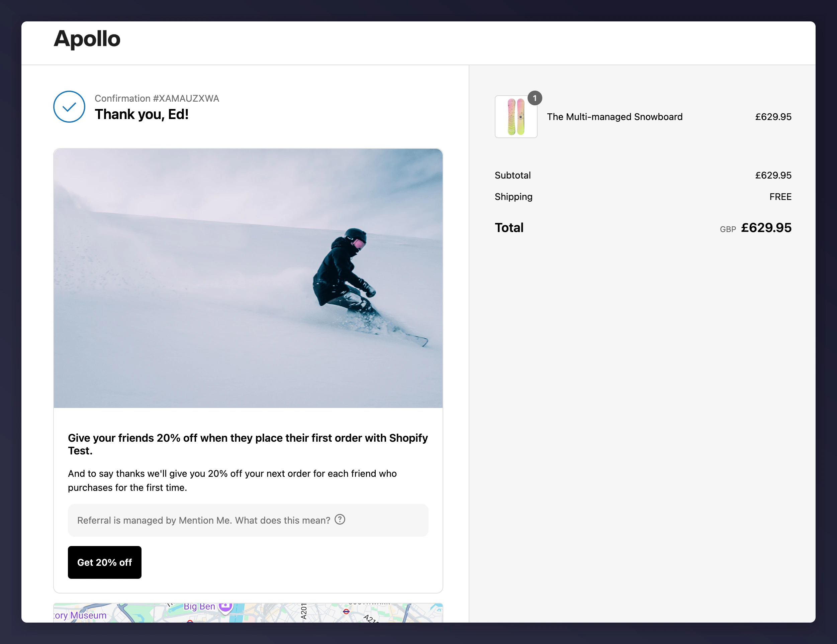Viewport: 837px width, 644px height.
Task: Click the Shipping label
Action: [513, 197]
